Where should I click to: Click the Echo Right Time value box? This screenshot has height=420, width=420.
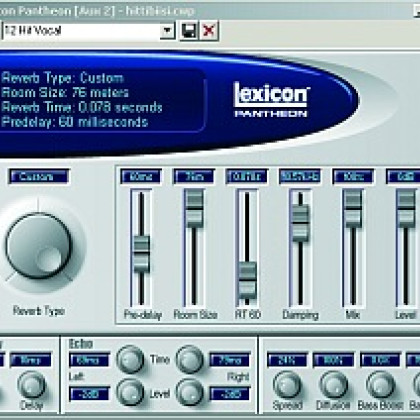[230, 360]
